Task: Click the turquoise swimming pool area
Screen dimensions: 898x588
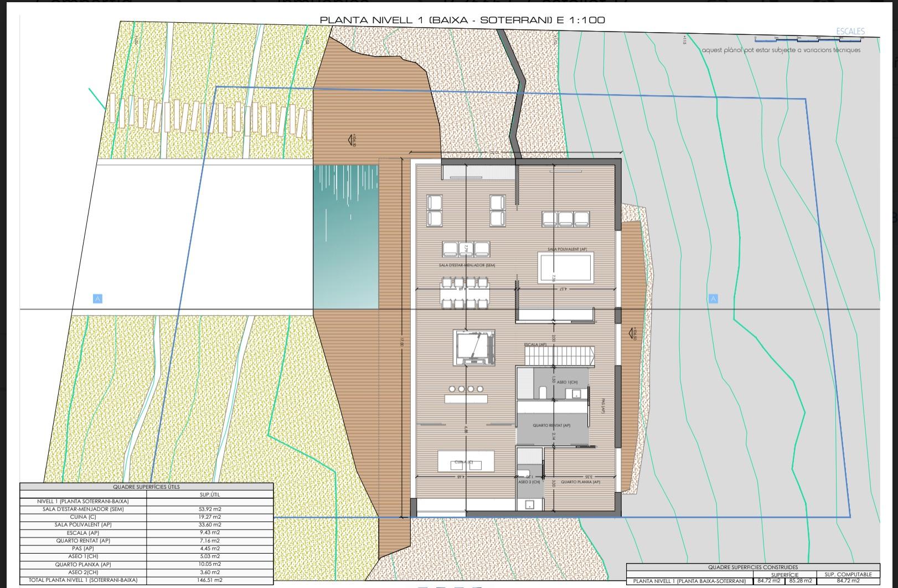Action: [346, 235]
